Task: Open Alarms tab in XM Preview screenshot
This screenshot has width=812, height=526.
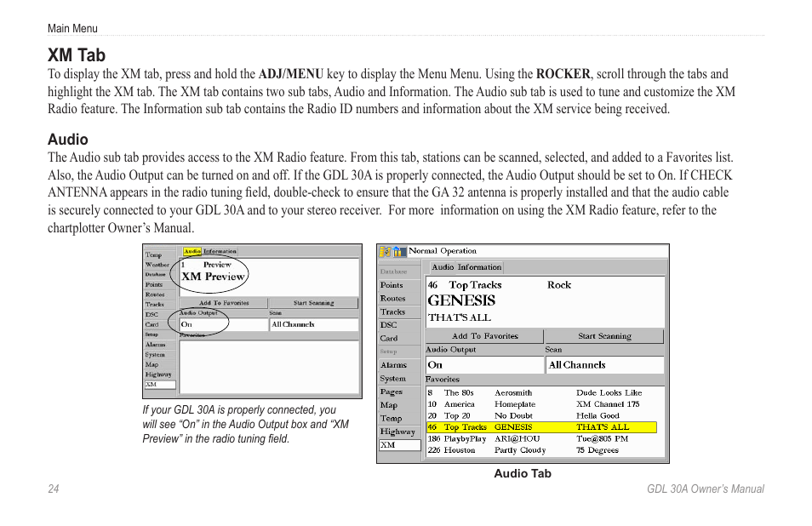Action: [x=159, y=344]
